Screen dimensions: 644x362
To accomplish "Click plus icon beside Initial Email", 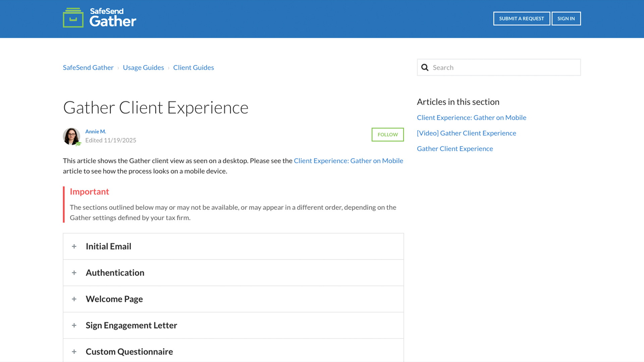I will (x=74, y=246).
